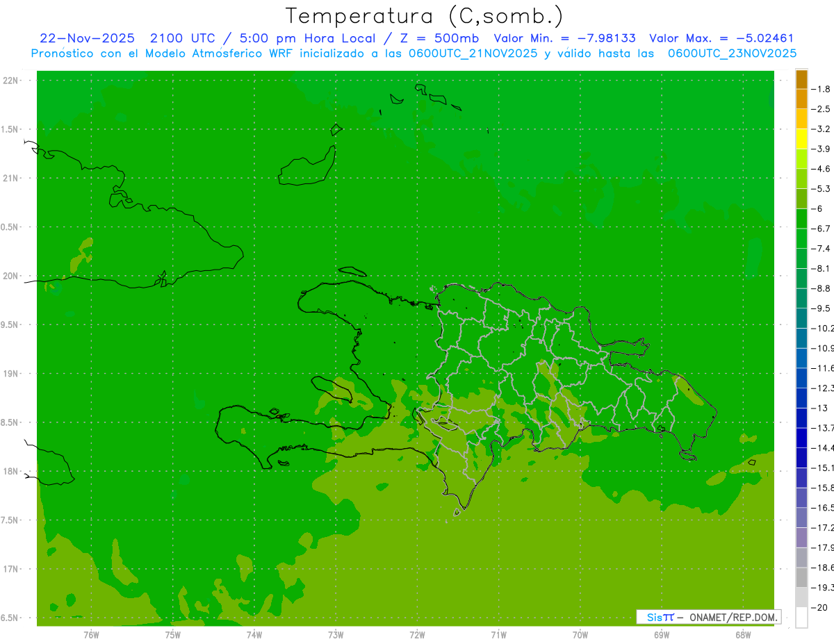Click the -3.2 colorbar label
The height and width of the screenshot is (644, 834).
(821, 129)
